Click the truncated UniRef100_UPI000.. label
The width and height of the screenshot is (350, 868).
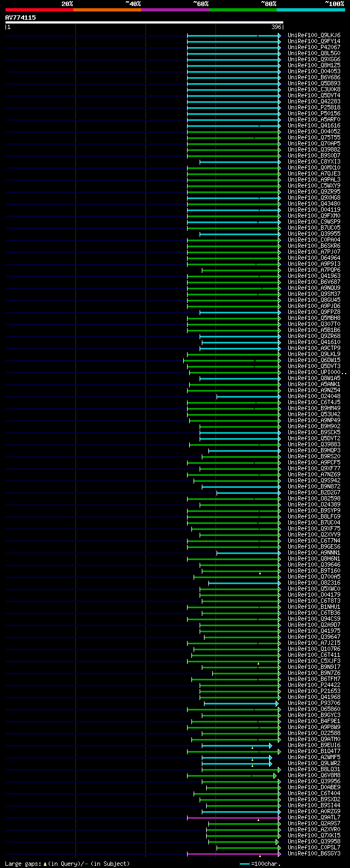pyautogui.click(x=317, y=372)
